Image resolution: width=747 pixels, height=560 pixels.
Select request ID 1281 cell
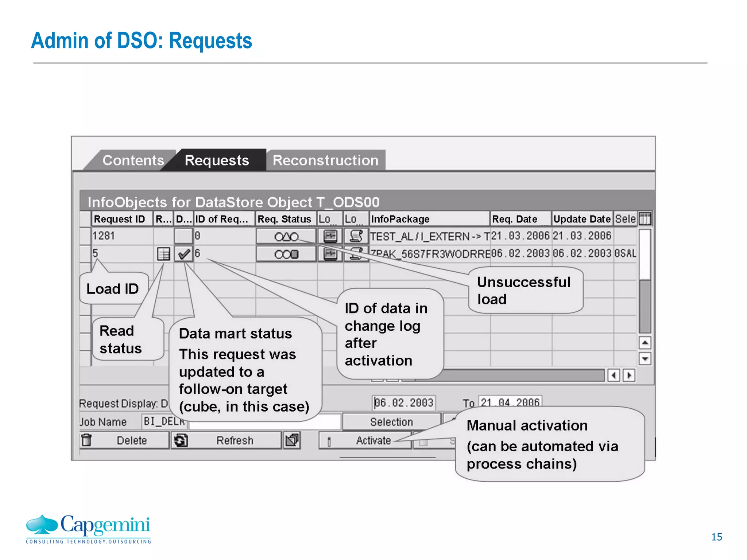coord(122,236)
